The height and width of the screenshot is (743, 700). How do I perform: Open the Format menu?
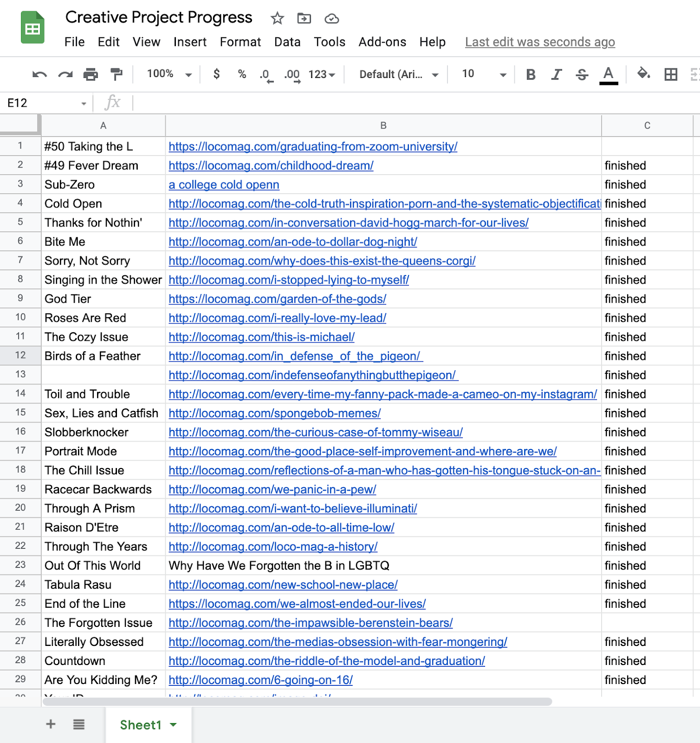(240, 42)
